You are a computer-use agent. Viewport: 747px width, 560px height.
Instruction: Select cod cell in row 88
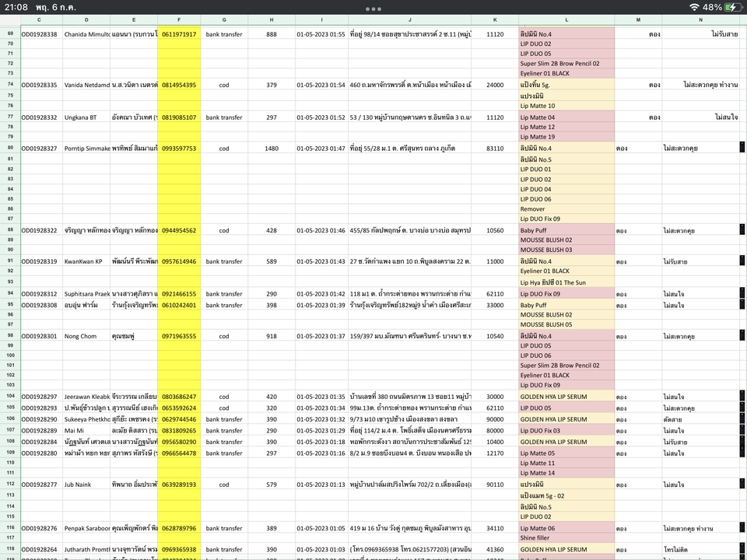click(x=224, y=230)
